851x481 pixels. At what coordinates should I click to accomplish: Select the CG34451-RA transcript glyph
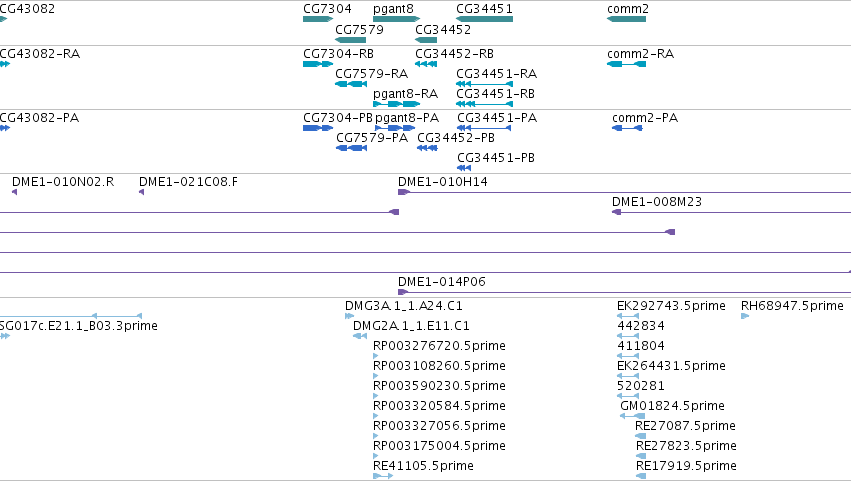tap(484, 84)
